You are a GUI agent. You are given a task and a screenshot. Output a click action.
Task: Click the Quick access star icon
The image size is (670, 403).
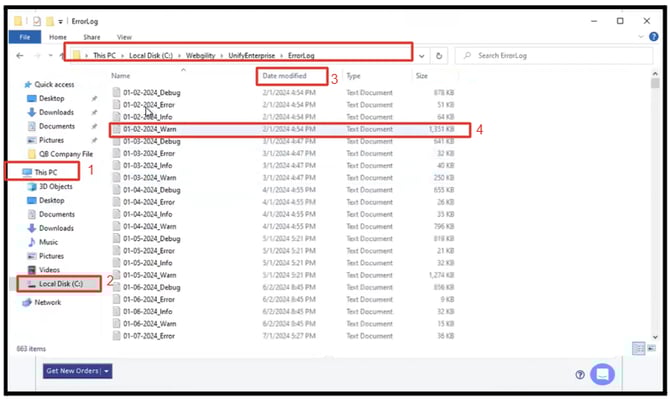[27, 85]
